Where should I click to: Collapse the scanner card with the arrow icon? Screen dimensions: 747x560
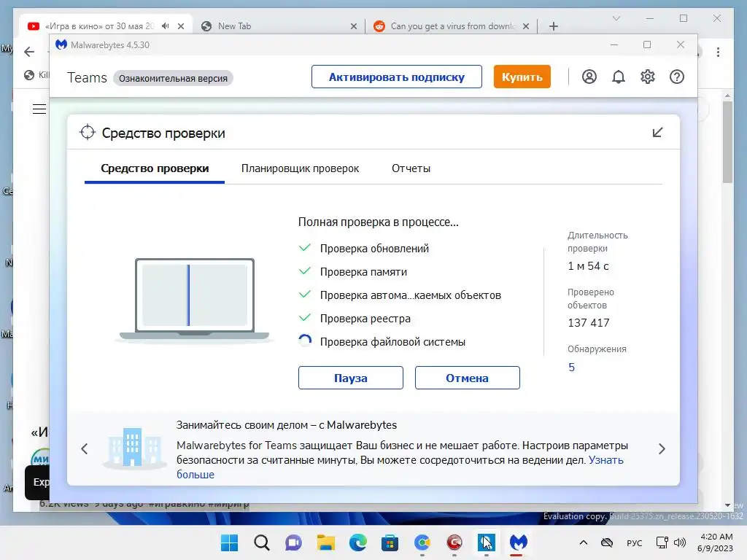(x=657, y=133)
